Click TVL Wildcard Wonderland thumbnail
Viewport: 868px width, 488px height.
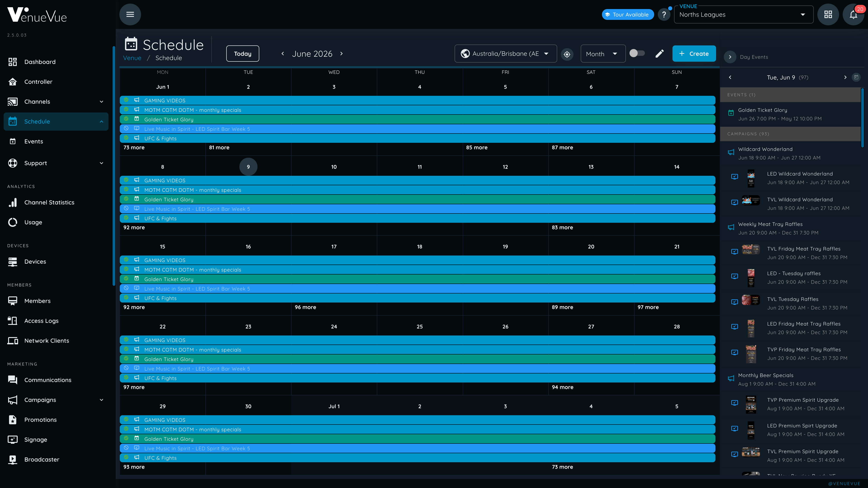[751, 201]
